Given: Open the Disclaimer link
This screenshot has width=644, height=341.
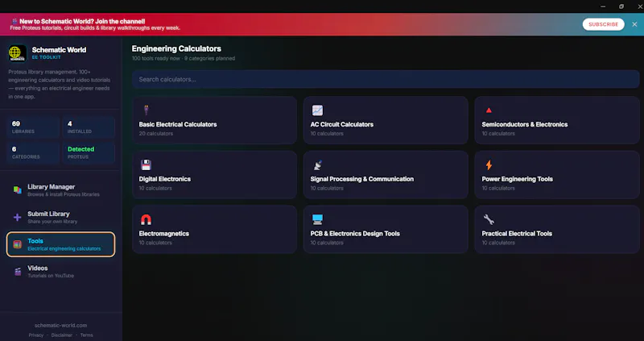Looking at the screenshot, I should click(x=62, y=335).
